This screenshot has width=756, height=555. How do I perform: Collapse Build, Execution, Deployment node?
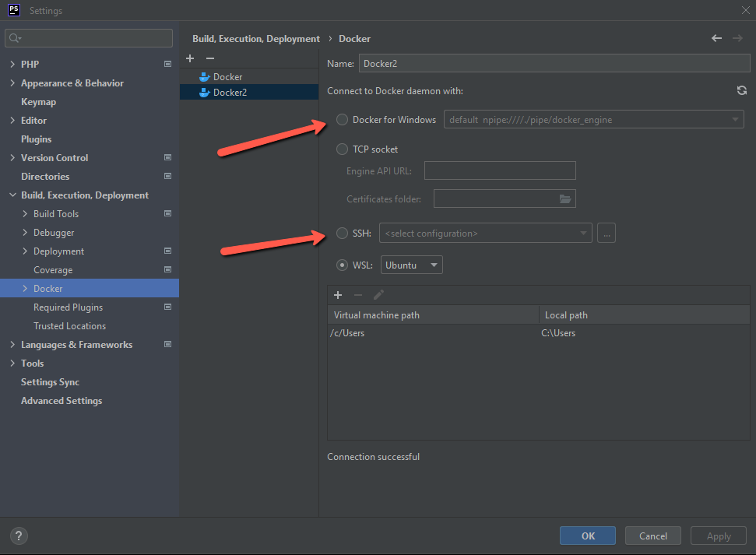[x=12, y=195]
